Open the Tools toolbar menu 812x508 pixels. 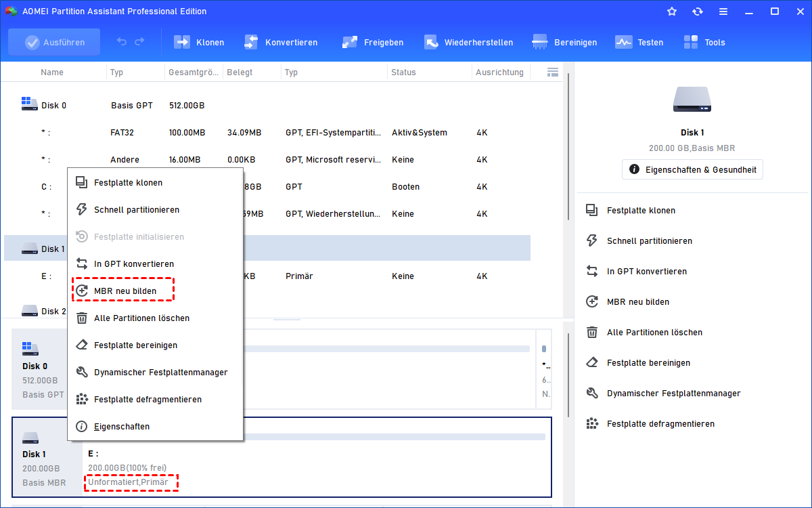tap(704, 42)
